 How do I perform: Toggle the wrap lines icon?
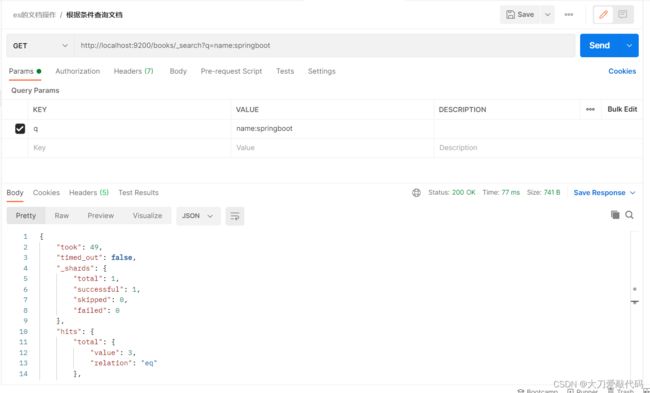tap(235, 216)
